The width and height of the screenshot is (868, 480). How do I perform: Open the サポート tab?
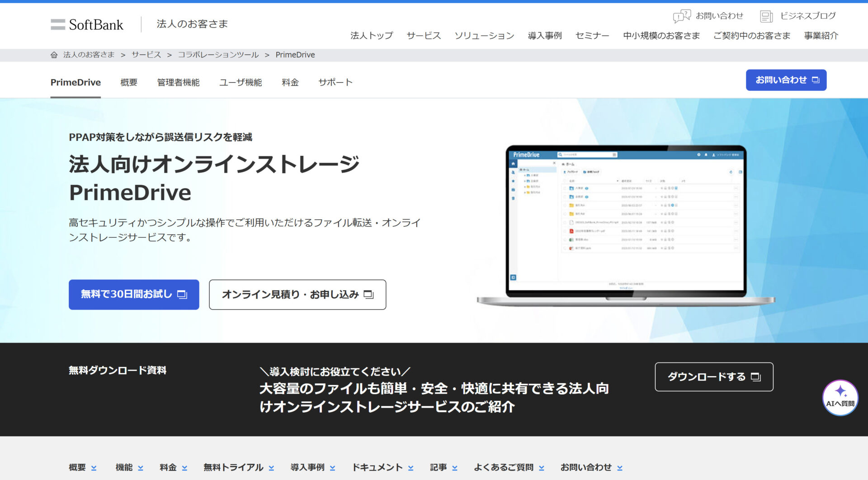(x=335, y=82)
